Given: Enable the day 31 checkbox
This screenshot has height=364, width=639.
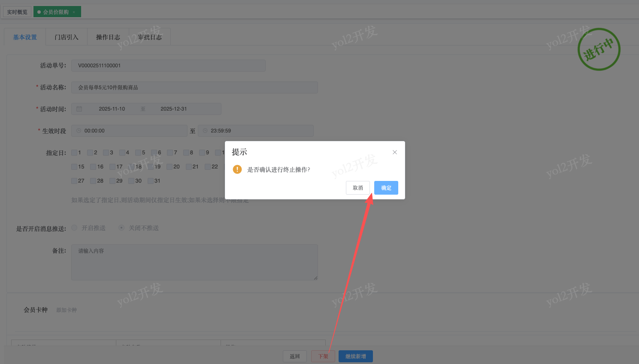Looking at the screenshot, I should [151, 181].
